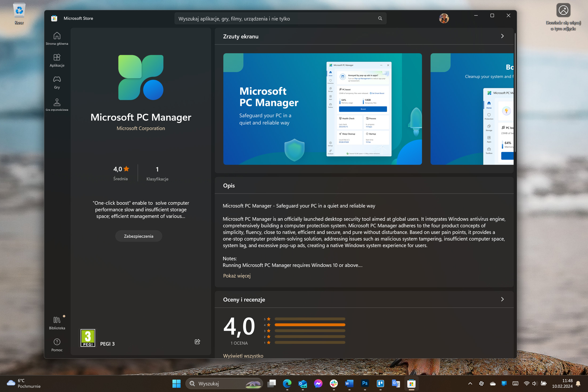
Task: Launch Microsoft Edge from taskbar
Action: 287,384
